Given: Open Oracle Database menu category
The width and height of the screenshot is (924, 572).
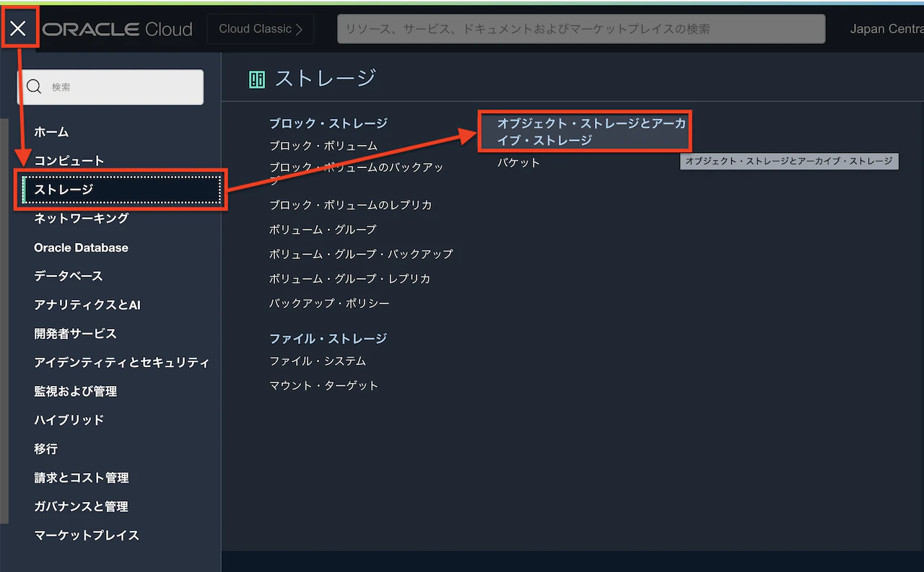Looking at the screenshot, I should (x=81, y=247).
